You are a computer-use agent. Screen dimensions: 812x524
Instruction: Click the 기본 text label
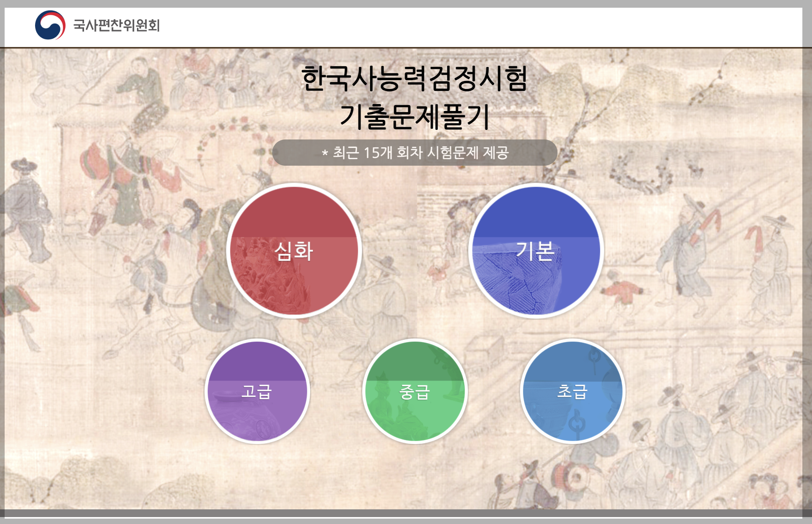coord(536,251)
